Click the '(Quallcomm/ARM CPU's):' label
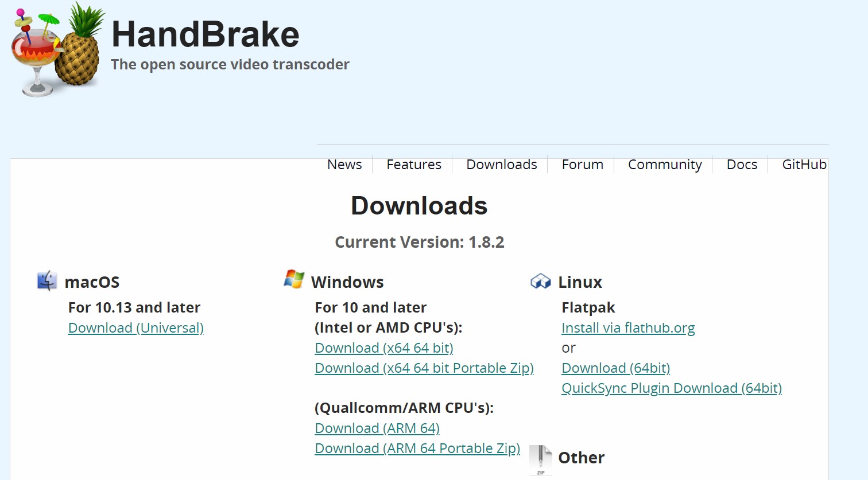 point(404,408)
